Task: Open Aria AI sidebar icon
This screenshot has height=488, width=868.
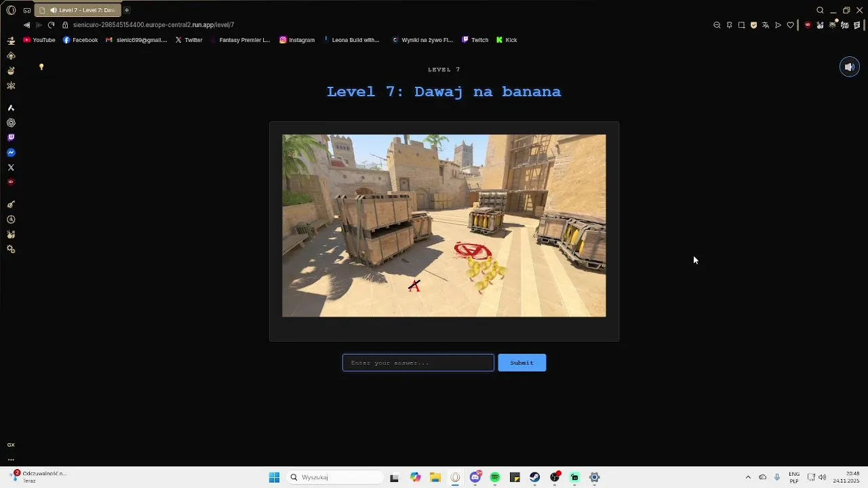Action: click(x=11, y=108)
